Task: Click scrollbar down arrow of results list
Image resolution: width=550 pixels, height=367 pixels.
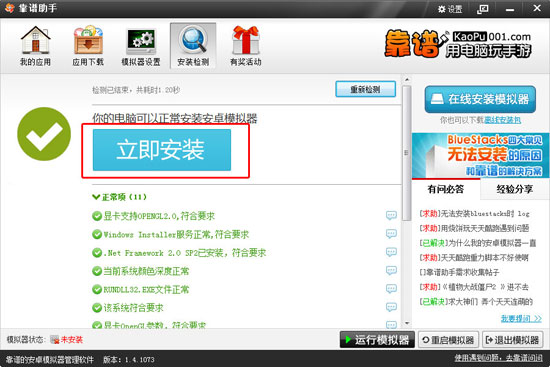Action: (x=407, y=323)
